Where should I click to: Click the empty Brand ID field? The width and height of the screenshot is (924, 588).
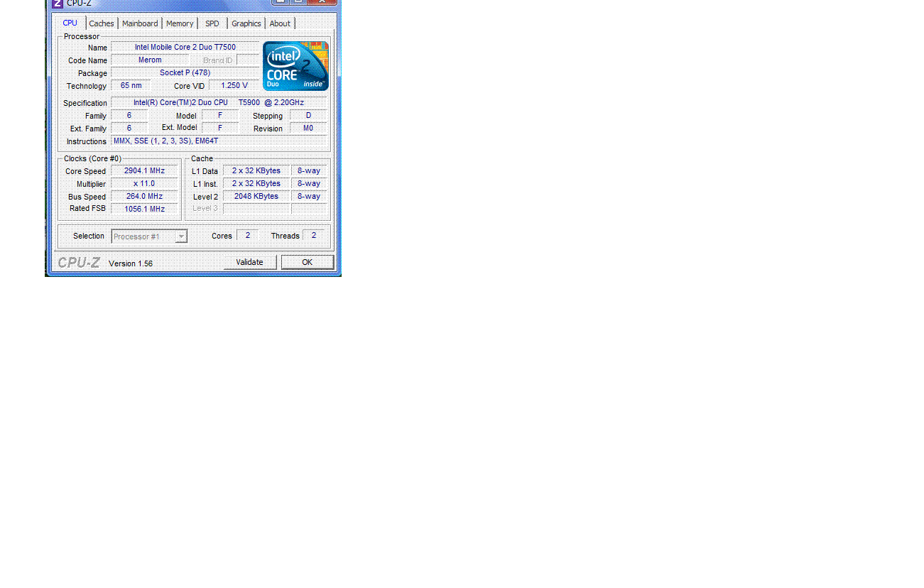pyautogui.click(x=248, y=60)
